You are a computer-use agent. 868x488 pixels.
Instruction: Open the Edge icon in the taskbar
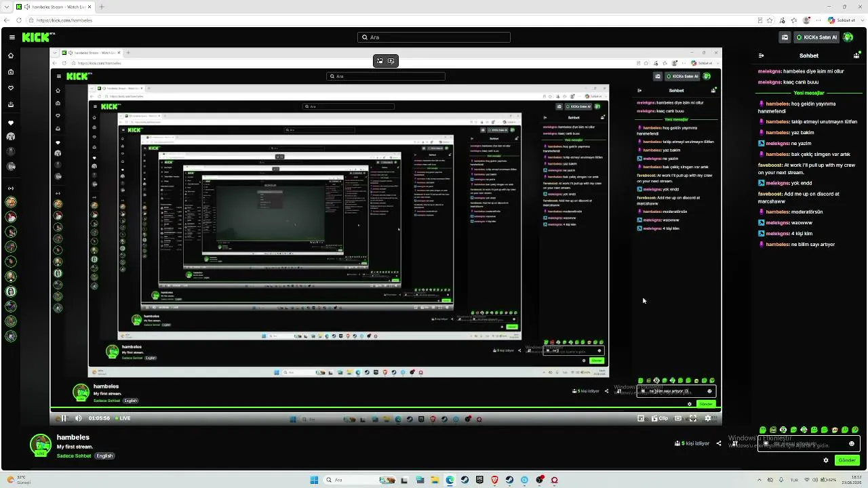[x=450, y=480]
